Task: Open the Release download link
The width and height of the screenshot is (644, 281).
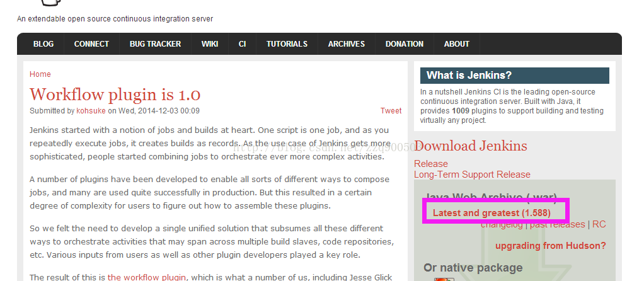Action: [431, 164]
